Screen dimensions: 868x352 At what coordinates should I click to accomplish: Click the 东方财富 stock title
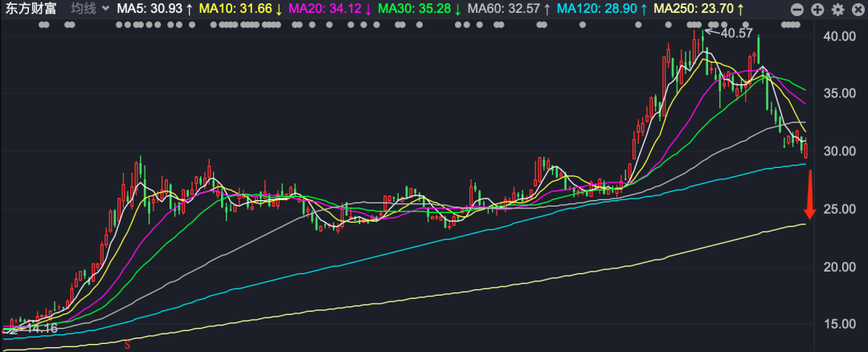coord(31,9)
